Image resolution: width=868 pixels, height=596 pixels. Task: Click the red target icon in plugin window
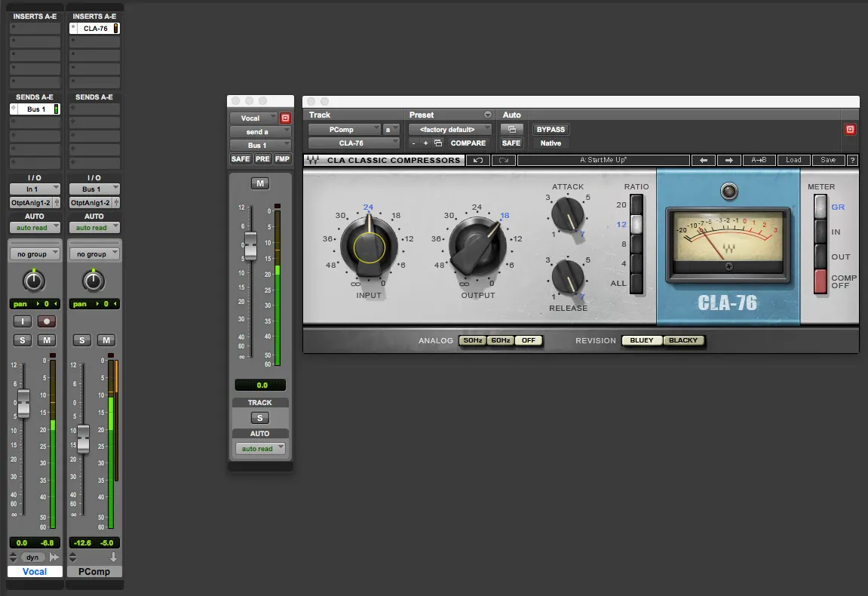850,129
